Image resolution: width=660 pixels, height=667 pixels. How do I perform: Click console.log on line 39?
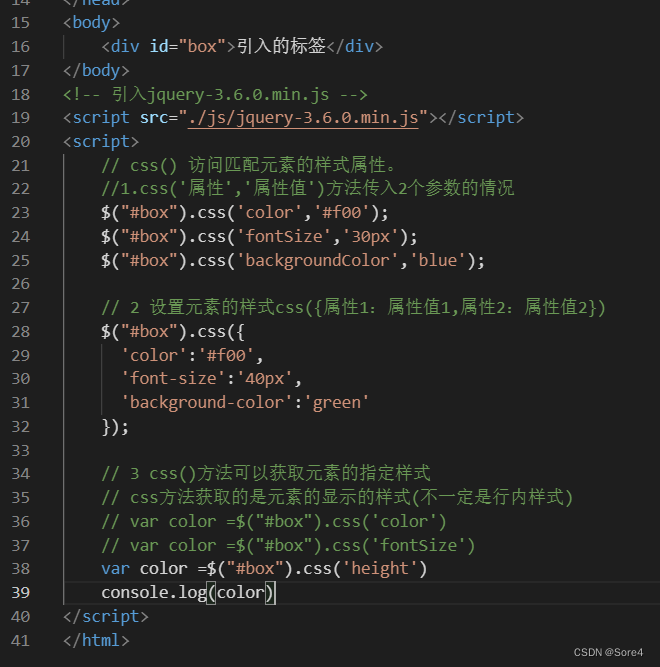pyautogui.click(x=154, y=593)
